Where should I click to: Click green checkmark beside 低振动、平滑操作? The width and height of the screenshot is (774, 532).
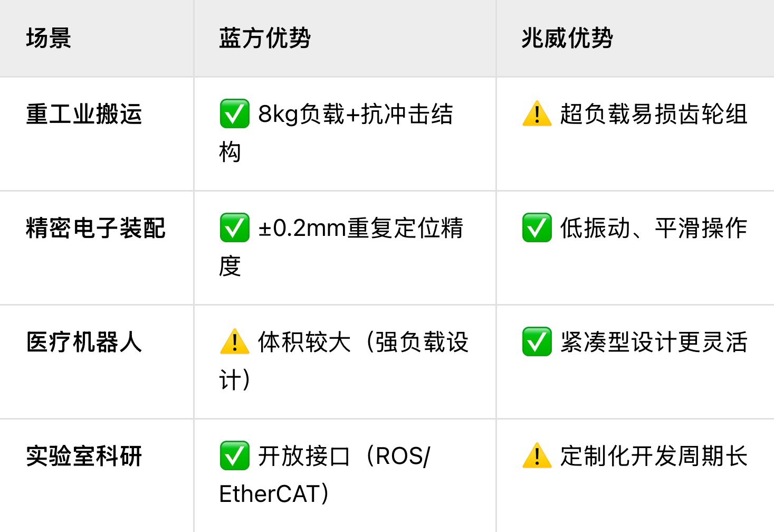537,228
